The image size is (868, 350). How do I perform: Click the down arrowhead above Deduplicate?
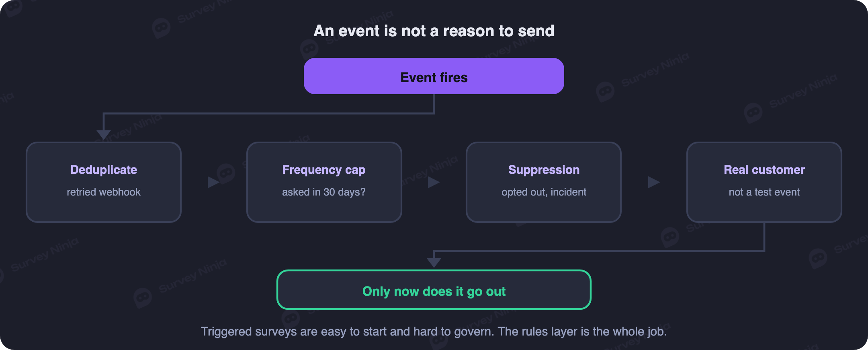104,135
